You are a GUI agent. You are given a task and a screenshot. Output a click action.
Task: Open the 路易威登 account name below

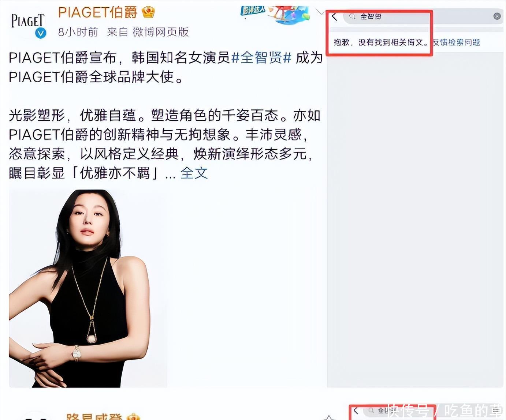(x=94, y=416)
